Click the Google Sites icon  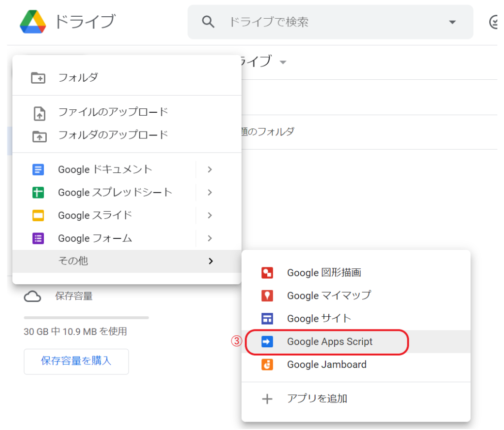(x=267, y=319)
